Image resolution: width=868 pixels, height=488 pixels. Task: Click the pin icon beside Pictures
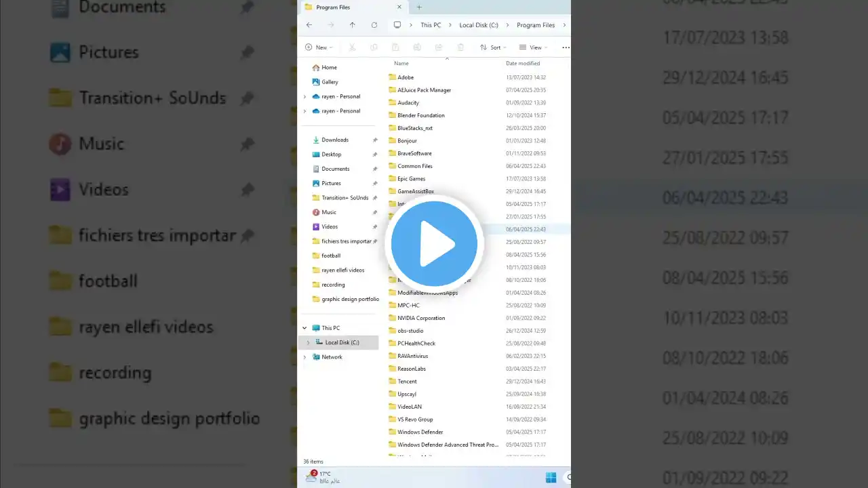(x=375, y=183)
